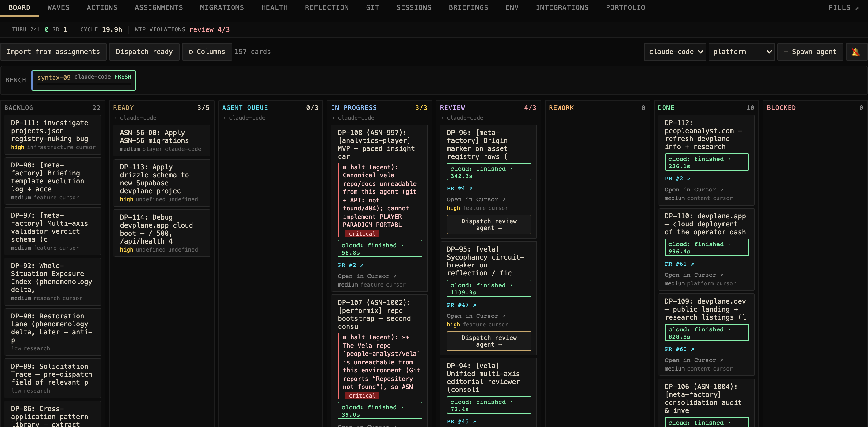Dispatch review agent for DP-96
The height and width of the screenshot is (427, 868).
coord(489,224)
